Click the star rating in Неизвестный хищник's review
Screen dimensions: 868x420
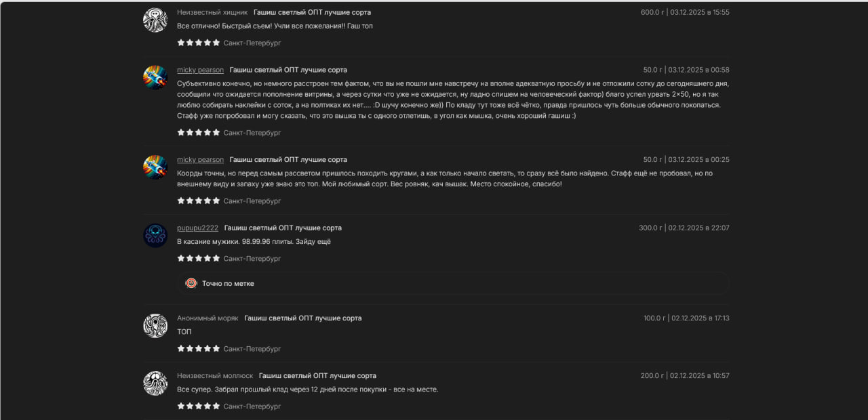[199, 43]
